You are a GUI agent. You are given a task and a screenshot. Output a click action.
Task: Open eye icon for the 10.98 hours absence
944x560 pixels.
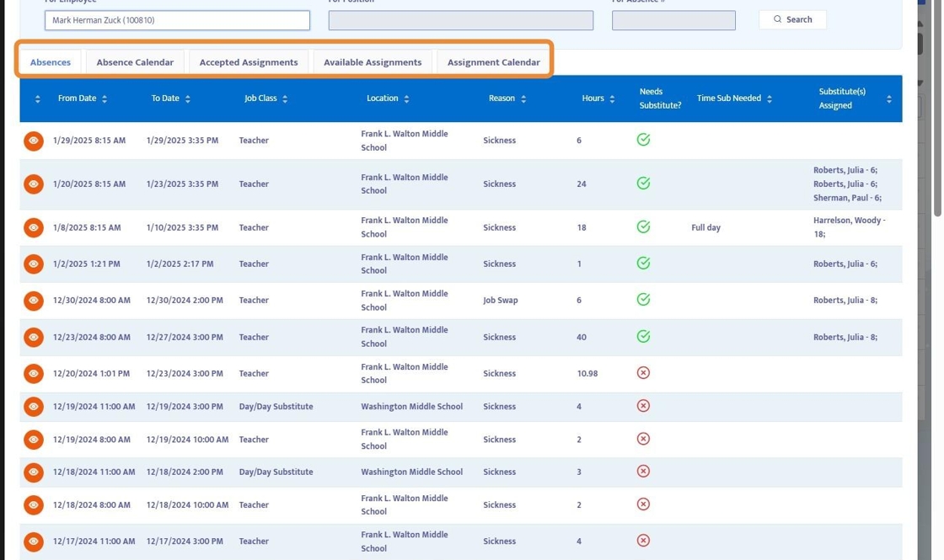point(34,374)
